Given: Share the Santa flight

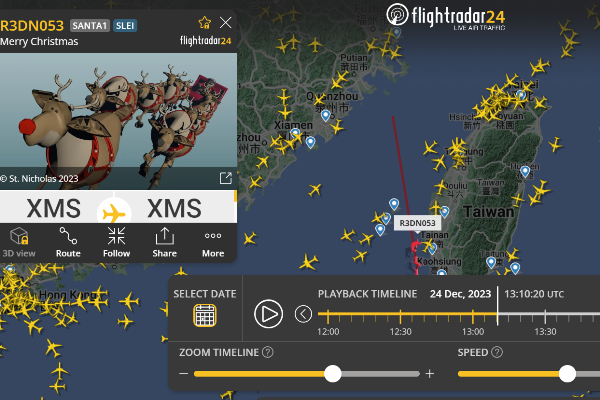Looking at the screenshot, I should pos(165,242).
